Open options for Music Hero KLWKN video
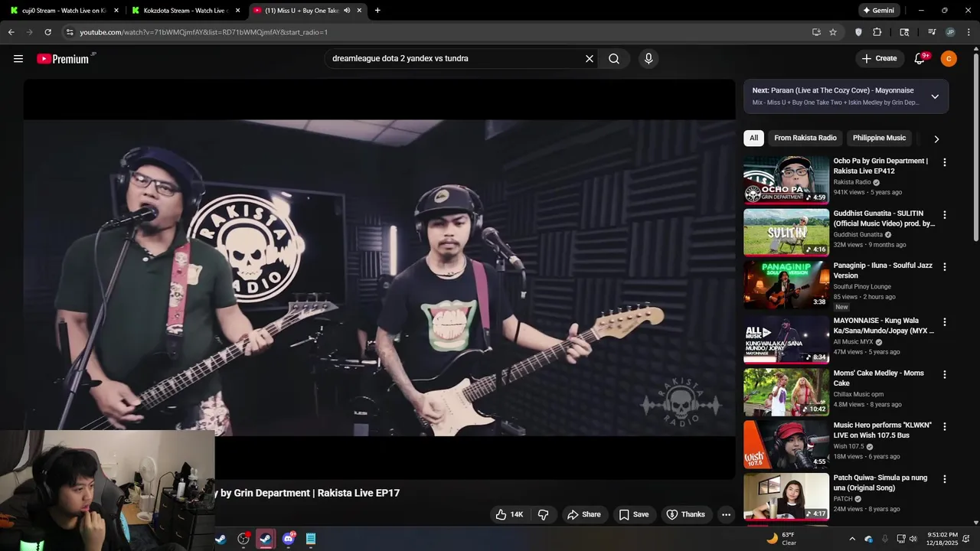The image size is (980, 551). coord(945,426)
